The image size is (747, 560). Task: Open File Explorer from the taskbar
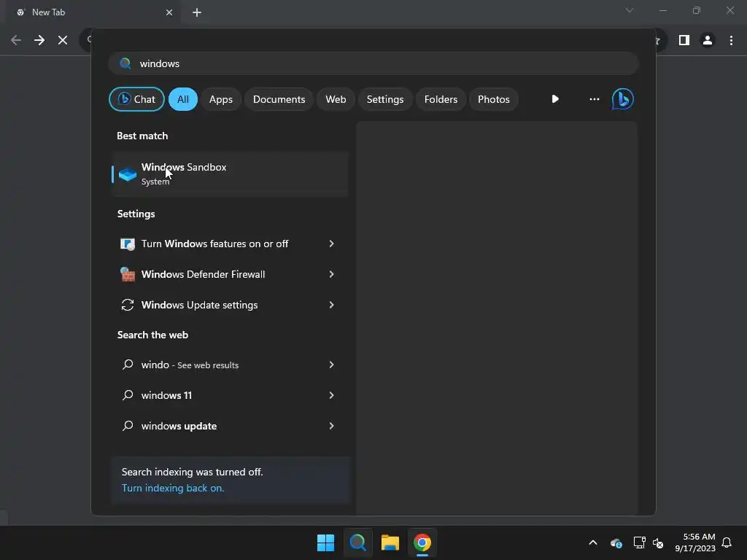point(390,542)
